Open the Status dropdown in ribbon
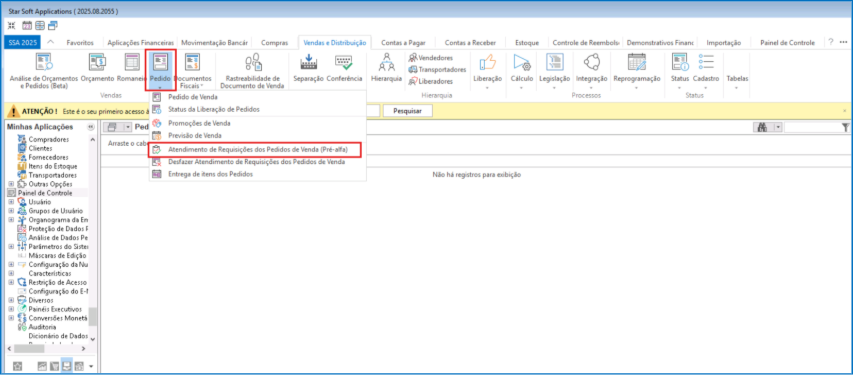Viewport: 853px width, 375px height. [680, 70]
